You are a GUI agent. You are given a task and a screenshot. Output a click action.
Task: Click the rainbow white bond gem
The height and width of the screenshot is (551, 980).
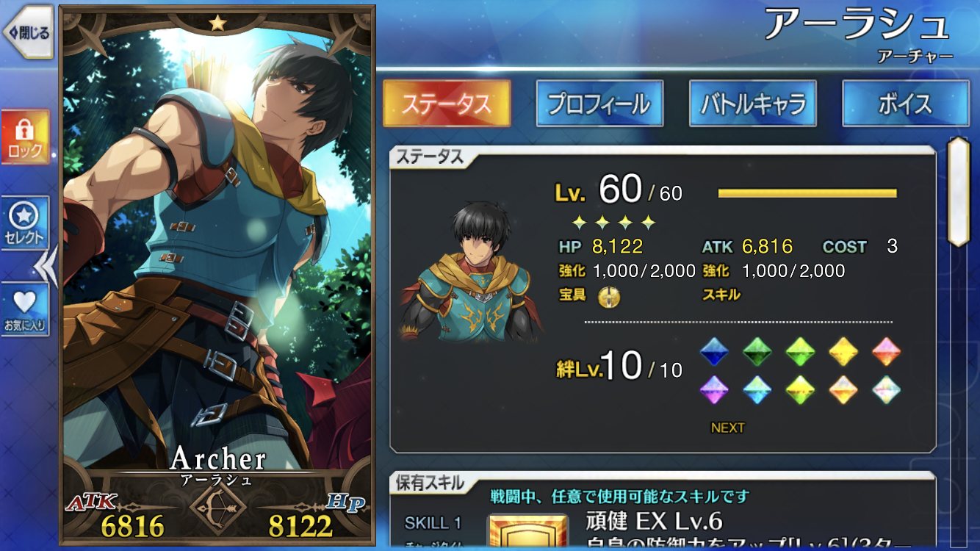[886, 389]
